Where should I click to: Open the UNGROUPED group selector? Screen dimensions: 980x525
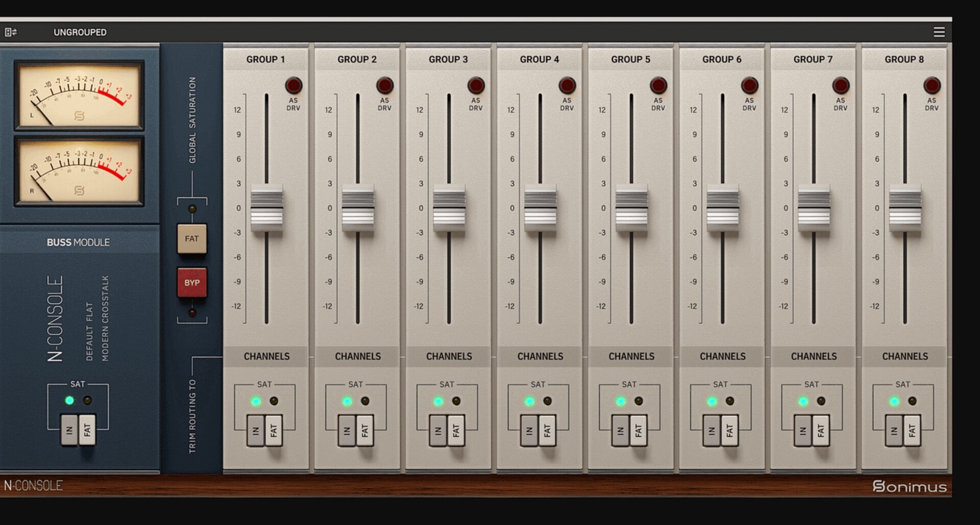pyautogui.click(x=80, y=32)
